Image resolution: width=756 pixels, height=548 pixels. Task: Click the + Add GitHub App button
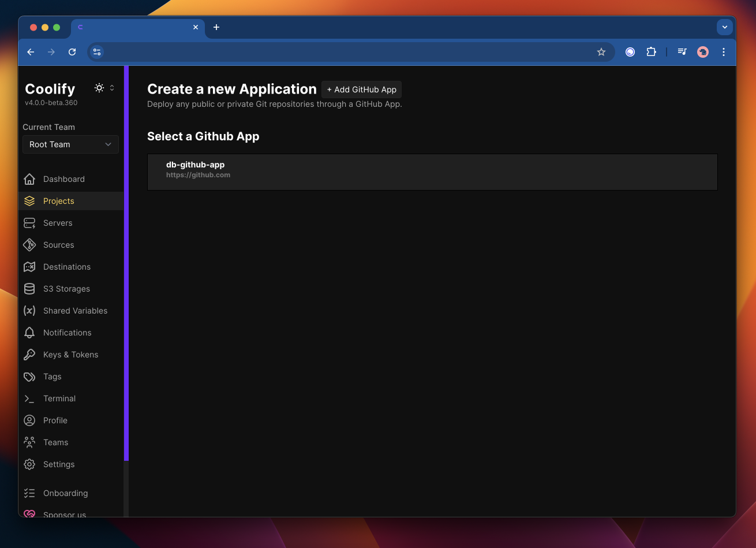[x=361, y=90]
